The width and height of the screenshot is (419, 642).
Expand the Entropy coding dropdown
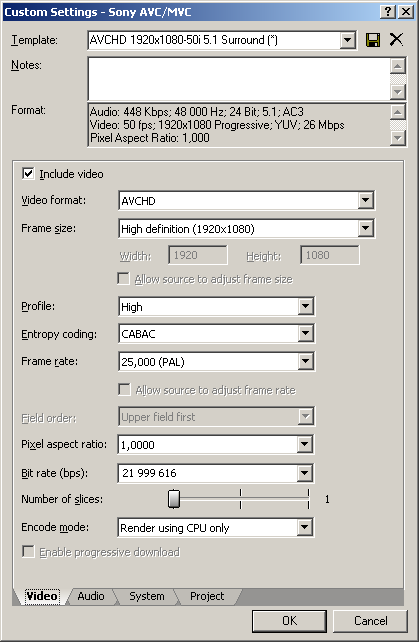306,334
